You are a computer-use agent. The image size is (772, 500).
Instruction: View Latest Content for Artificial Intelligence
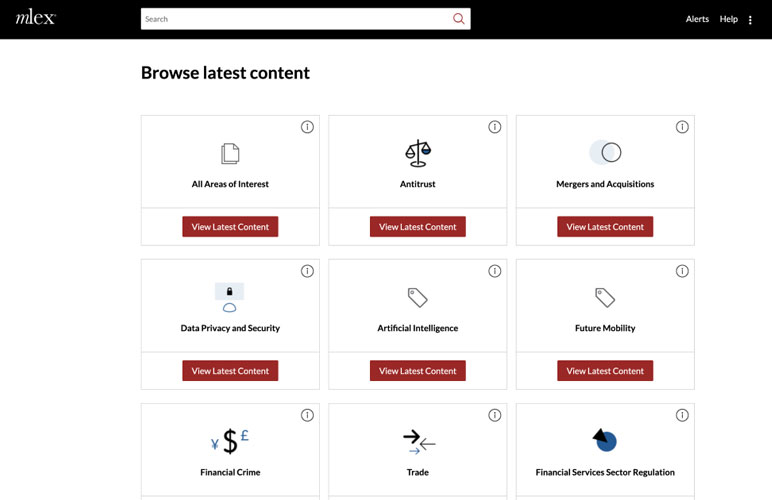(417, 371)
